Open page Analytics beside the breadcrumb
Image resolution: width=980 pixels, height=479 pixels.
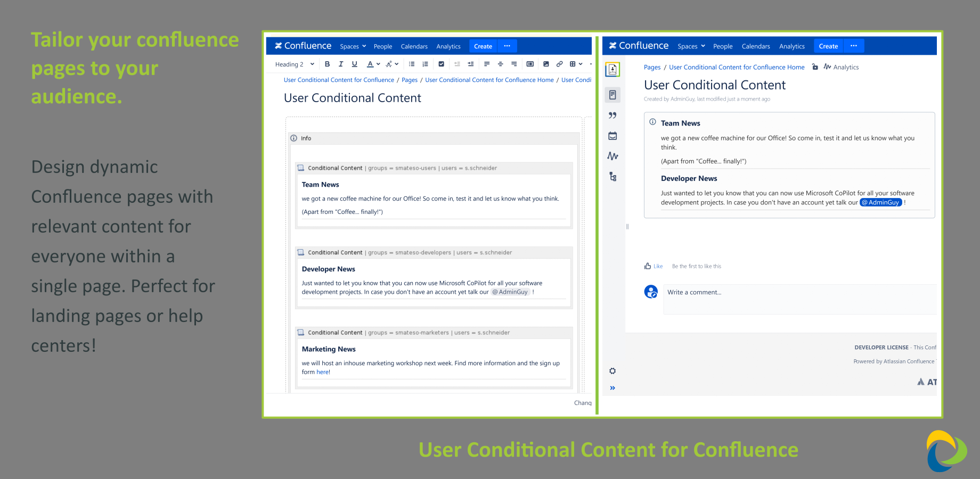841,67
